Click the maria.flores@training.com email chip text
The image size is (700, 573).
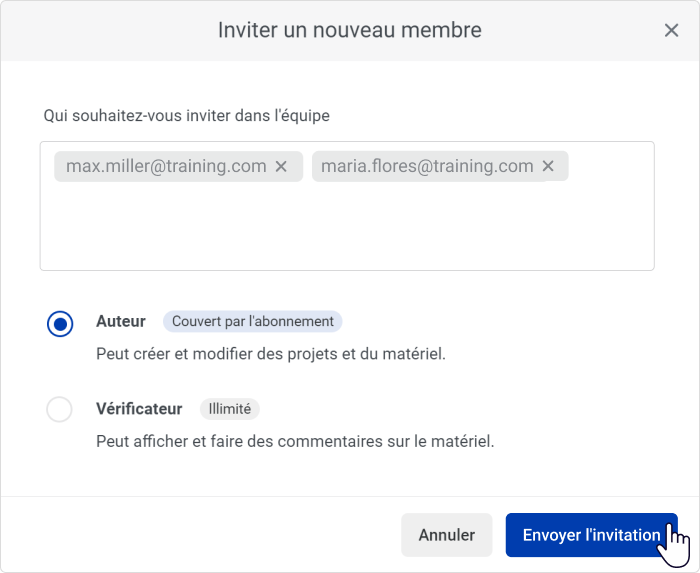point(427,166)
